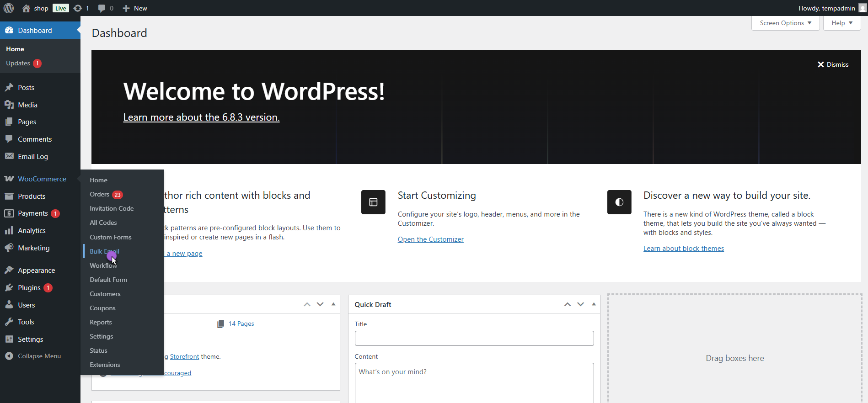Click the WordPress logo icon in the admin bar
The image size is (868, 403).
point(9,8)
